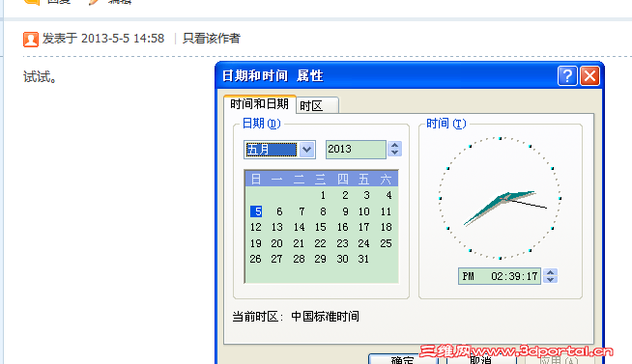Select day 6 in the calendar
This screenshot has height=364, width=632.
click(279, 211)
